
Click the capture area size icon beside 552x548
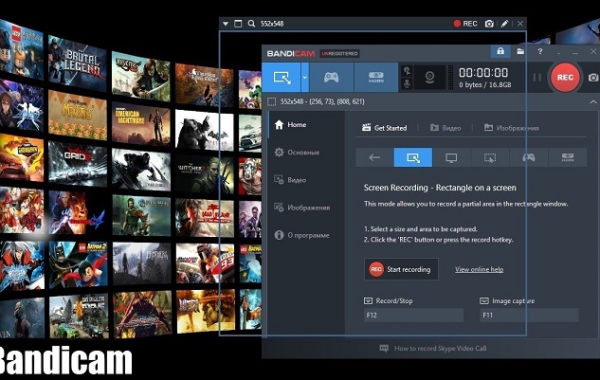coord(272,102)
